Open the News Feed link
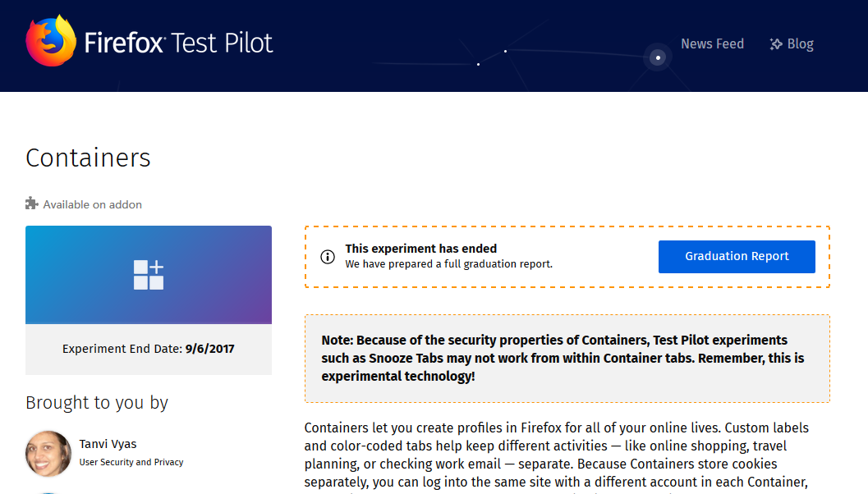This screenshot has height=494, width=868. click(x=712, y=43)
